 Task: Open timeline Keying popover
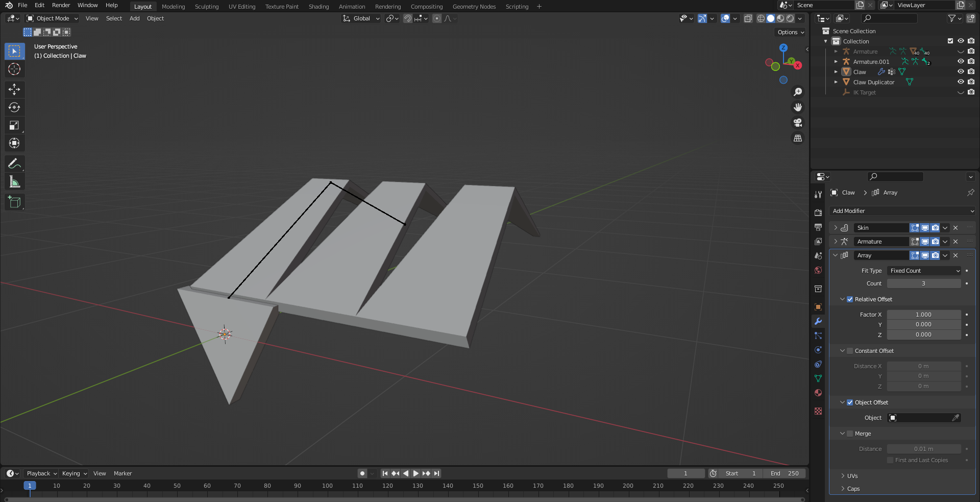click(x=75, y=473)
